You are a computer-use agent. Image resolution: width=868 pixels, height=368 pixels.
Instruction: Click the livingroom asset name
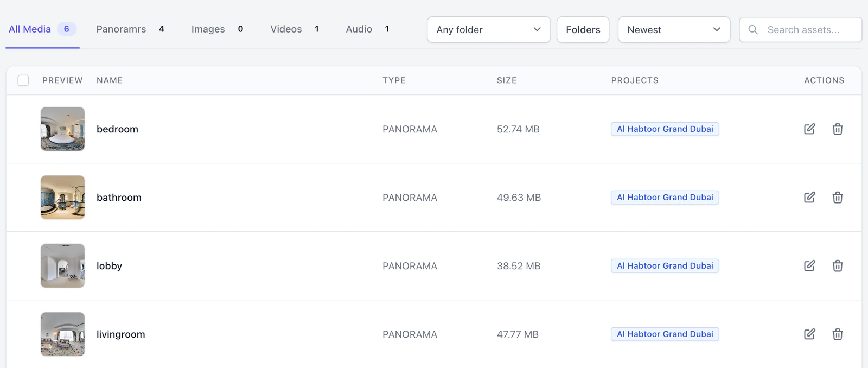click(120, 334)
